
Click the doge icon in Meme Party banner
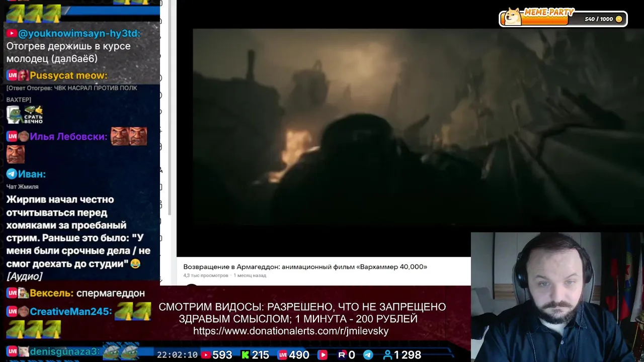(513, 17)
